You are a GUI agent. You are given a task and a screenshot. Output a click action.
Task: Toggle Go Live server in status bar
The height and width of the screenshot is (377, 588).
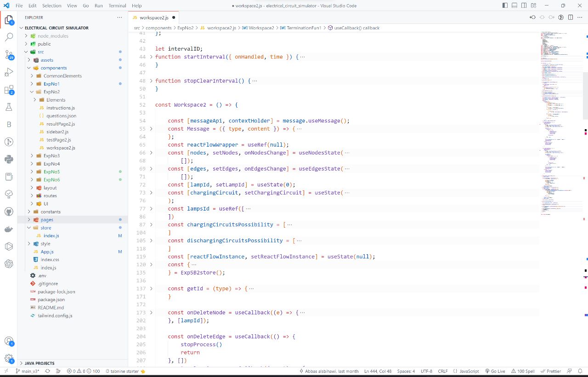click(x=495, y=371)
